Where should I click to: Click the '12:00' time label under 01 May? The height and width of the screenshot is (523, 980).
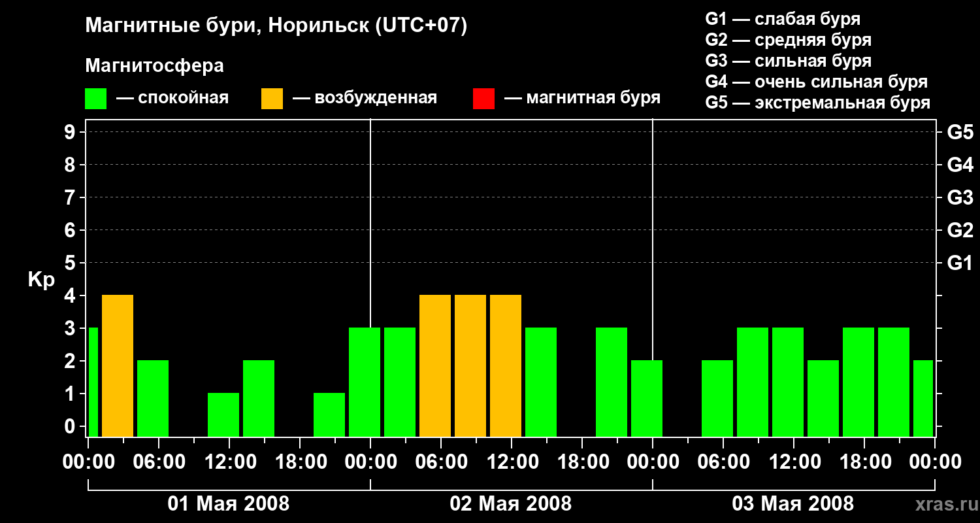coord(229,462)
